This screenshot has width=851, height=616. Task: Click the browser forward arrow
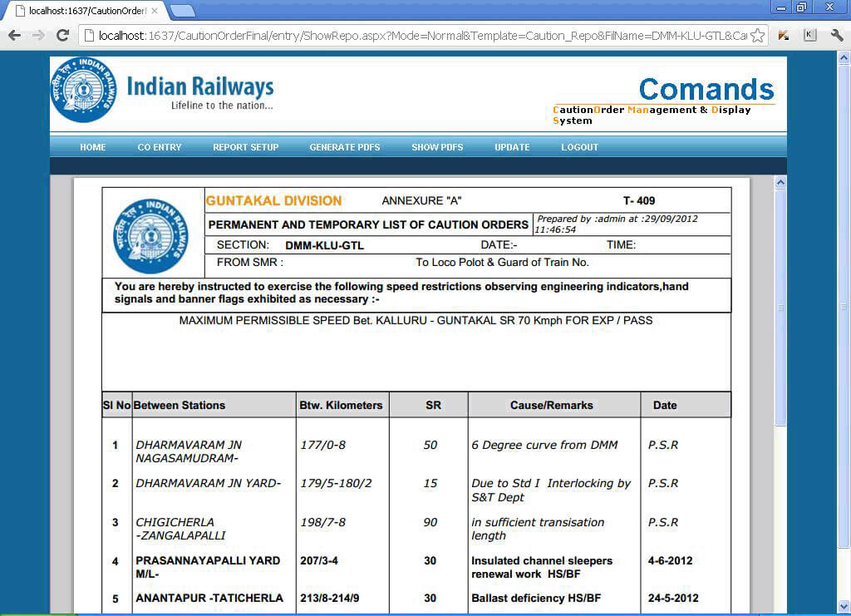click(38, 36)
